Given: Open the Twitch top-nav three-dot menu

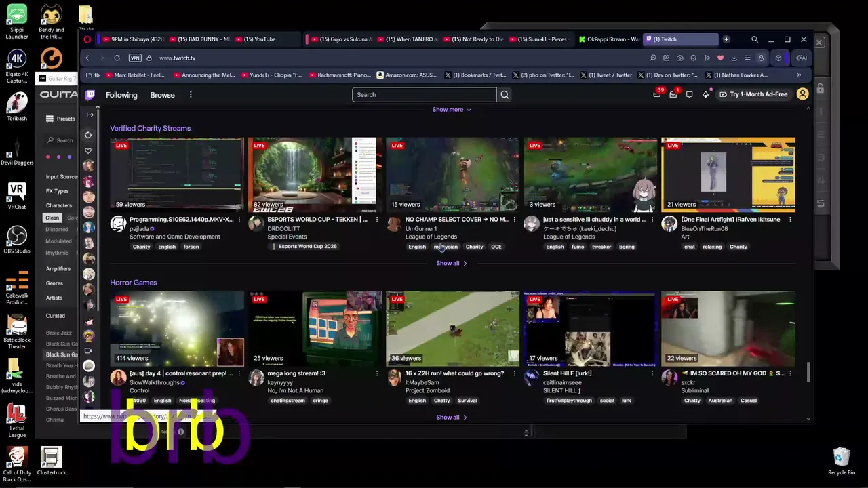Looking at the screenshot, I should (x=191, y=95).
